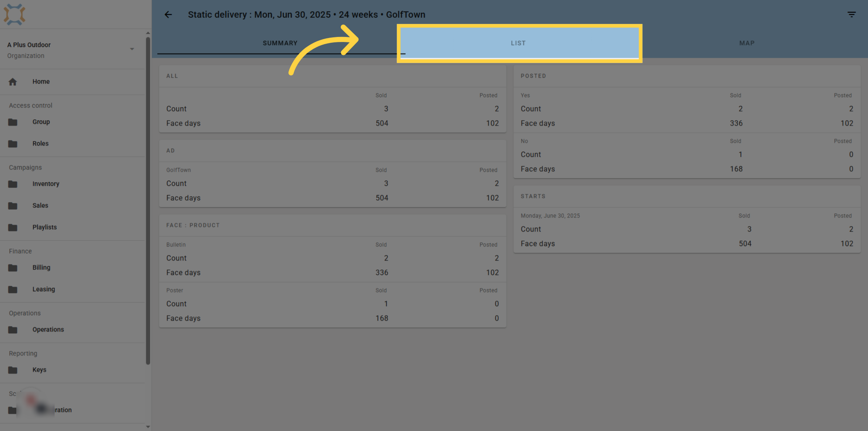This screenshot has width=868, height=431.
Task: Switch to the List tab
Action: (518, 43)
